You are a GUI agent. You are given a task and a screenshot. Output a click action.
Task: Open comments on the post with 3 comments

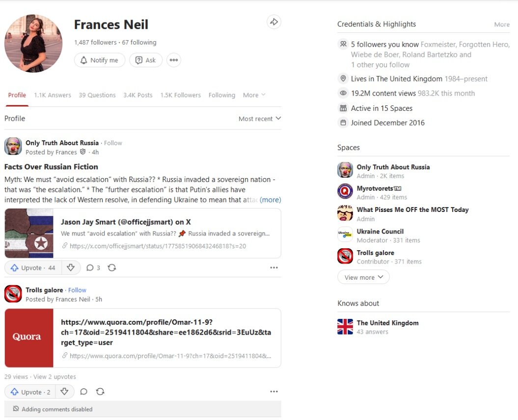(93, 268)
